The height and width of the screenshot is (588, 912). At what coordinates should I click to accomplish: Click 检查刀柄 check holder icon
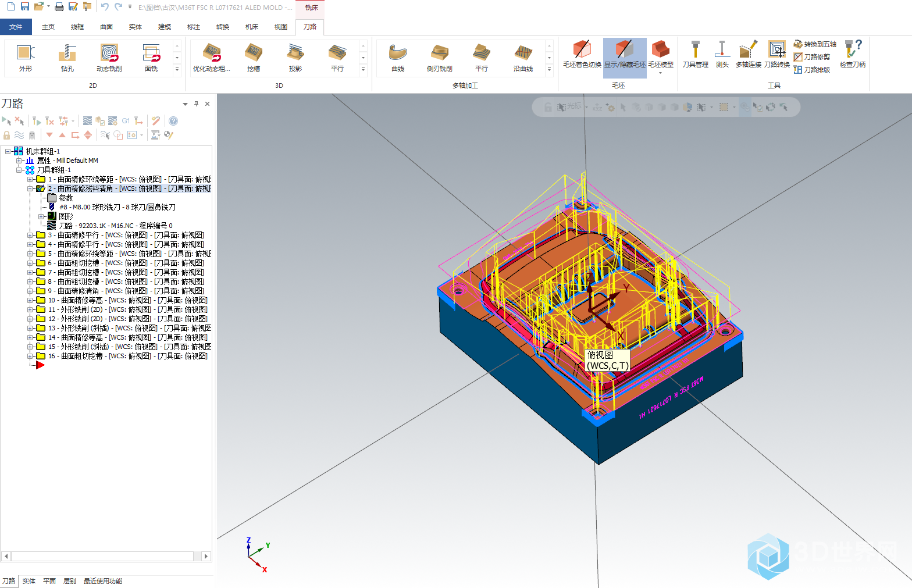[853, 54]
